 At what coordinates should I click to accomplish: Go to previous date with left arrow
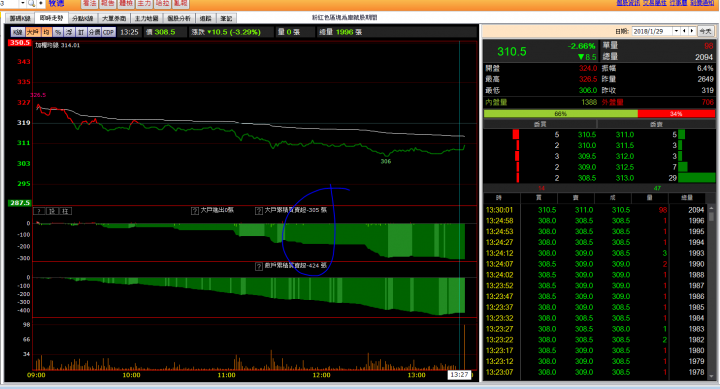click(x=684, y=31)
